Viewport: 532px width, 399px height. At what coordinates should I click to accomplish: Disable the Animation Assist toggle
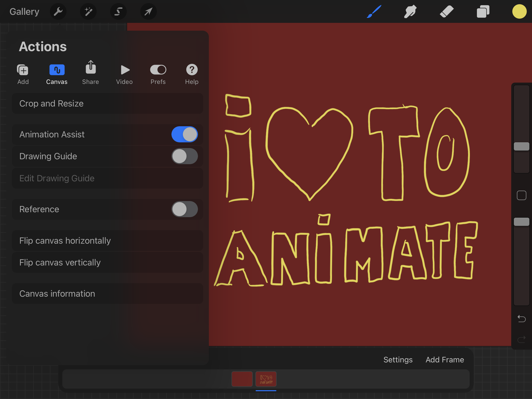coord(185,134)
